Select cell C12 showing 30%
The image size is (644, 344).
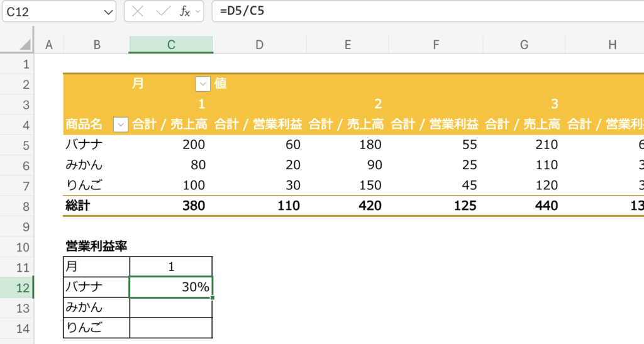pyautogui.click(x=171, y=287)
